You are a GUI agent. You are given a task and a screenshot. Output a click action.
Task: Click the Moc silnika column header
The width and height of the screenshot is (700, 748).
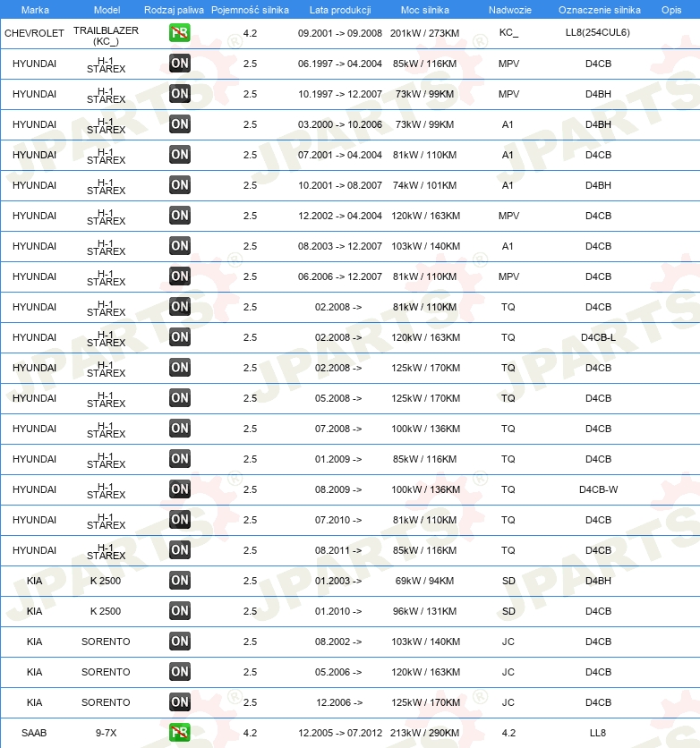(x=424, y=10)
